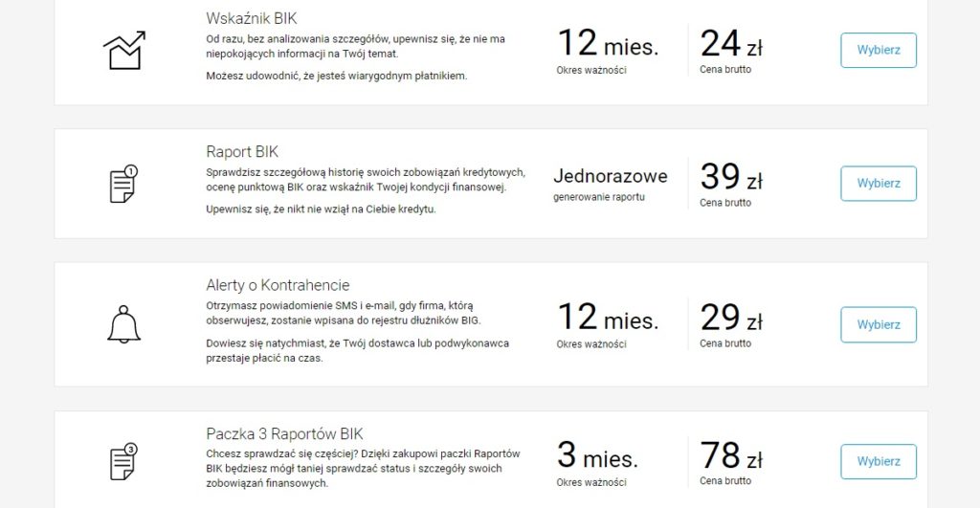Click the 78 zł package price
The height and width of the screenshot is (508, 980).
pos(730,454)
